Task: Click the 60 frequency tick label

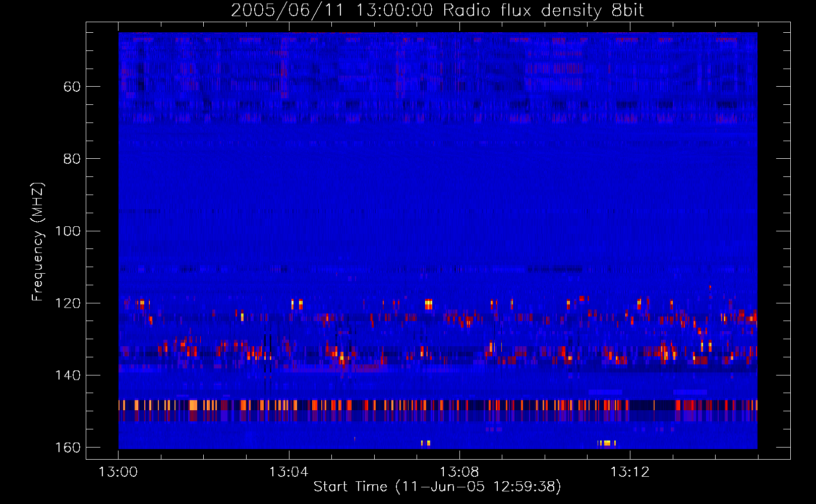Action: (72, 87)
